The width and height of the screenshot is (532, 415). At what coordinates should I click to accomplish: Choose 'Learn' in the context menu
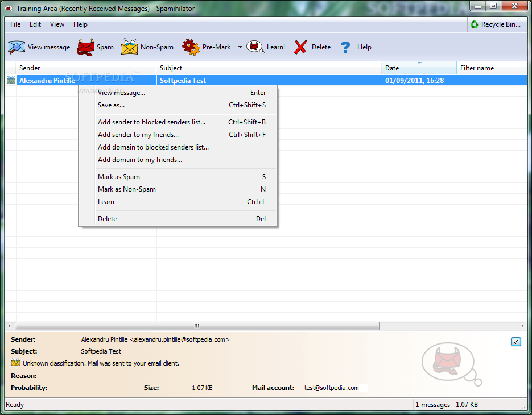(x=178, y=202)
